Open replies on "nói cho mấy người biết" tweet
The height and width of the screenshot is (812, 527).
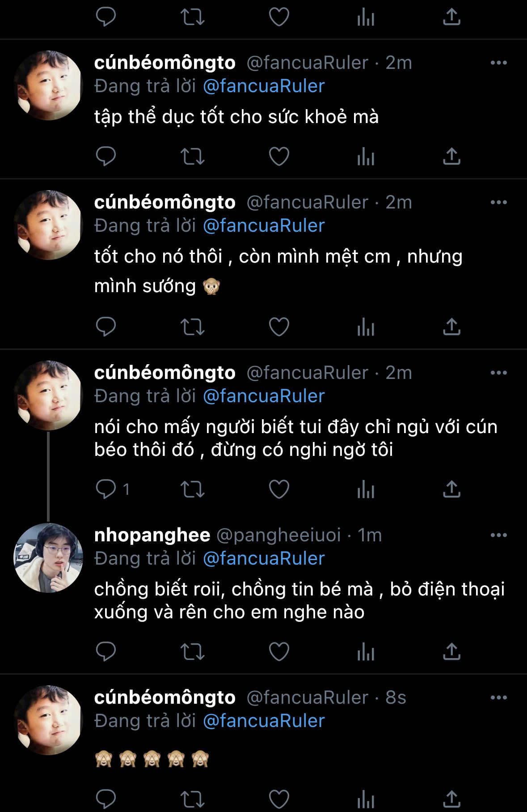click(106, 489)
